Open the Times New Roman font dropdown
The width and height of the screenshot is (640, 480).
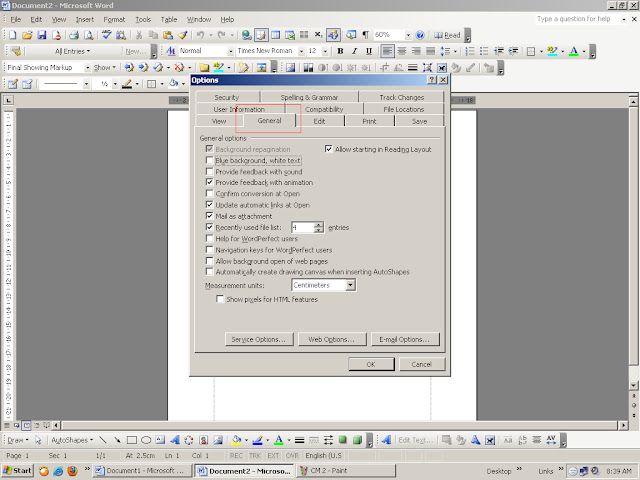pyautogui.click(x=301, y=51)
